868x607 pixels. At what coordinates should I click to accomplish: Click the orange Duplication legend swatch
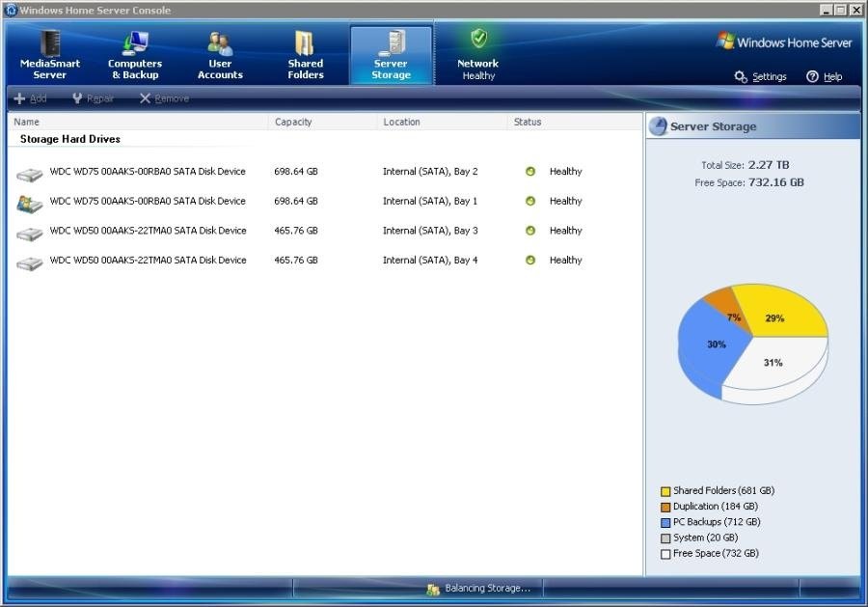tap(665, 507)
